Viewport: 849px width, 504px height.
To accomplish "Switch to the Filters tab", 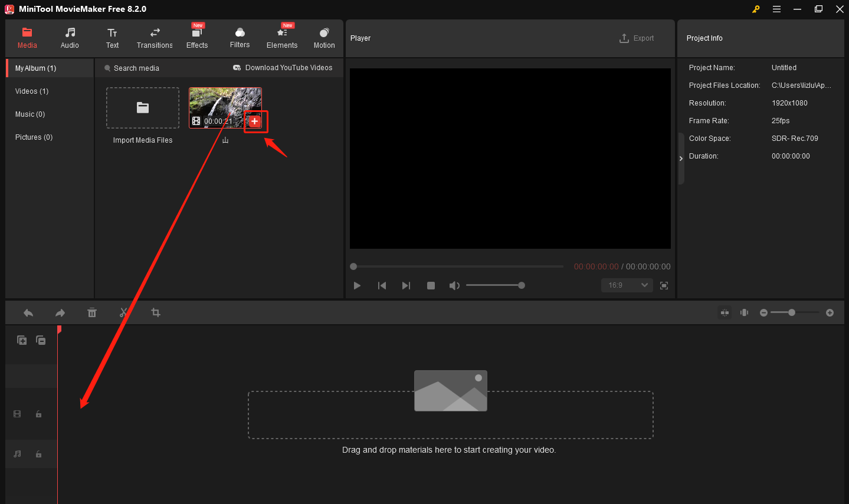I will click(x=240, y=38).
